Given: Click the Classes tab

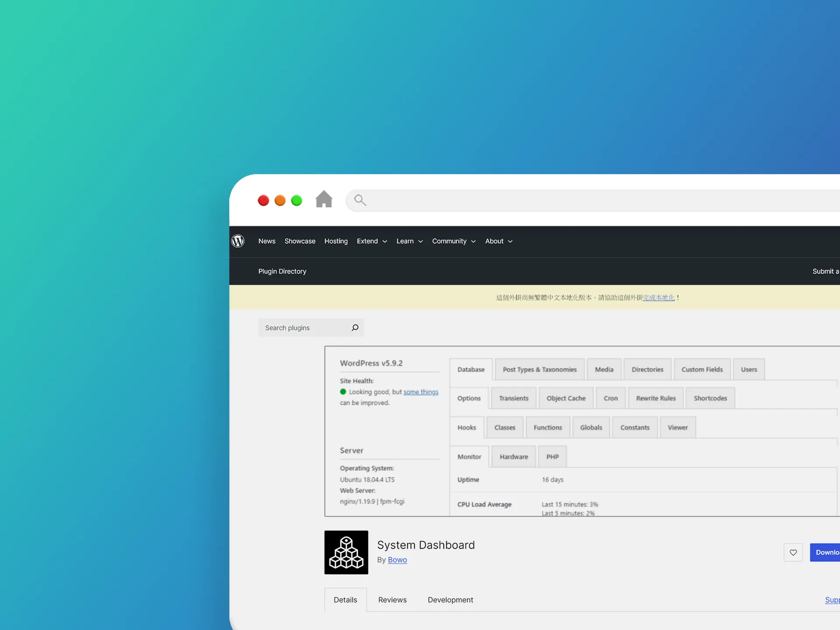Looking at the screenshot, I should [505, 428].
